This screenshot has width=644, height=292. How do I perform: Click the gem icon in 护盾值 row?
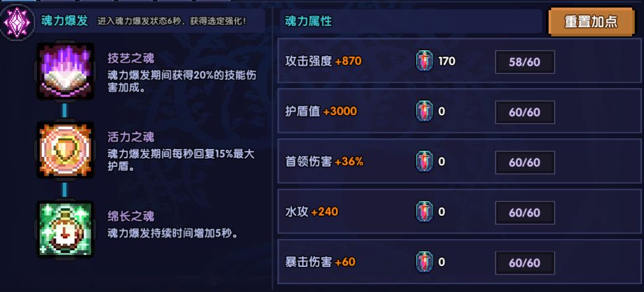pos(424,111)
